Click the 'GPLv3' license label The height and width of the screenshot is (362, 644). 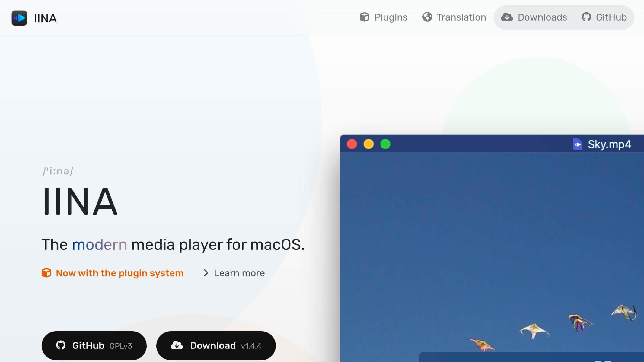(121, 346)
